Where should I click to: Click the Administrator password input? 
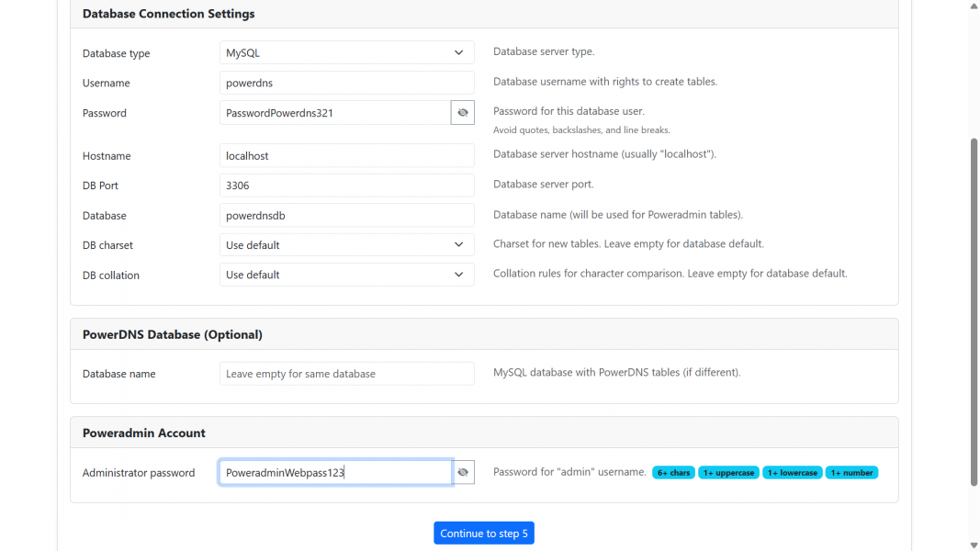click(x=334, y=473)
